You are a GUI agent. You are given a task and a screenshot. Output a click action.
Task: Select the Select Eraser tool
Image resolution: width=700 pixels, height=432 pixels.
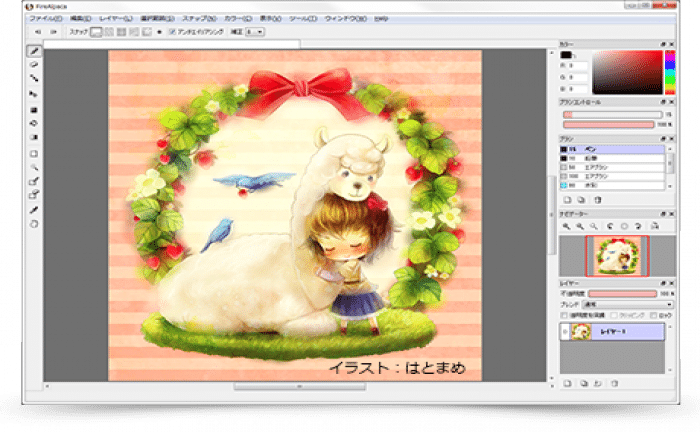pyautogui.click(x=34, y=195)
